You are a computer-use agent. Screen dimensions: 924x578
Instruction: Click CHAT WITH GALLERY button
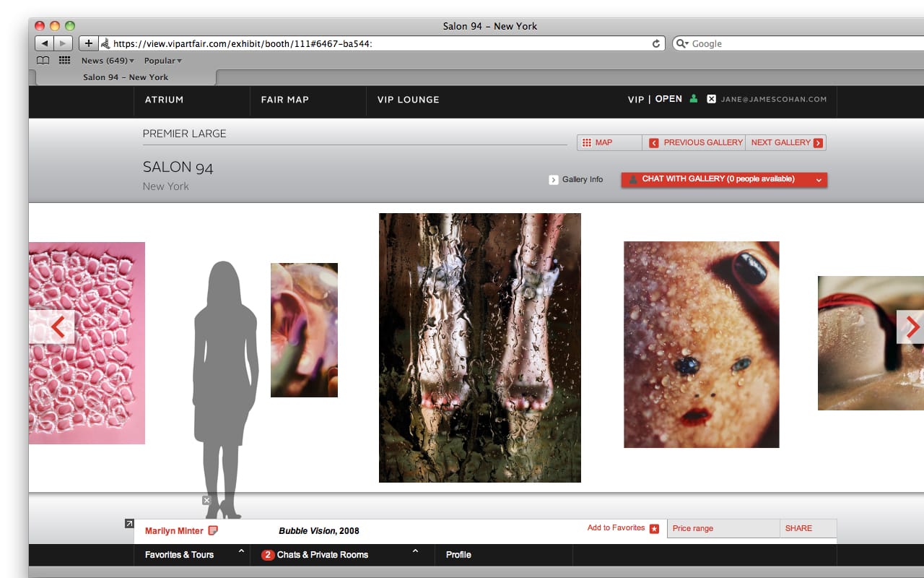point(724,180)
